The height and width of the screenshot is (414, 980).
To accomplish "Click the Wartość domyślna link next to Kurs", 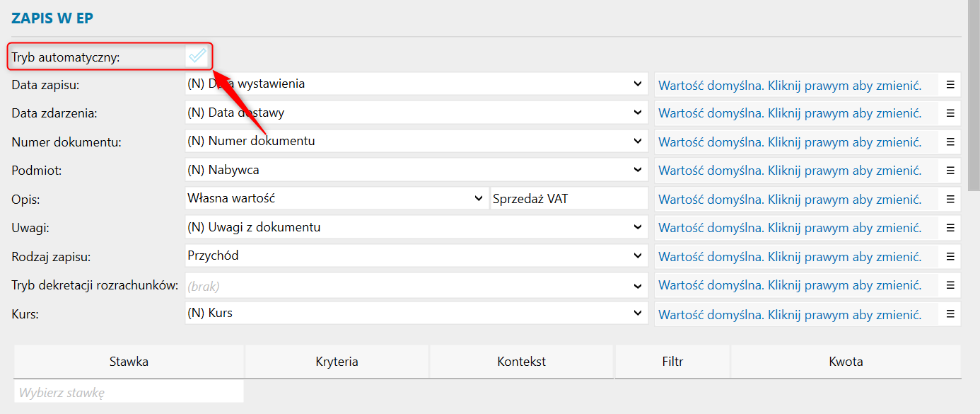I will 790,315.
